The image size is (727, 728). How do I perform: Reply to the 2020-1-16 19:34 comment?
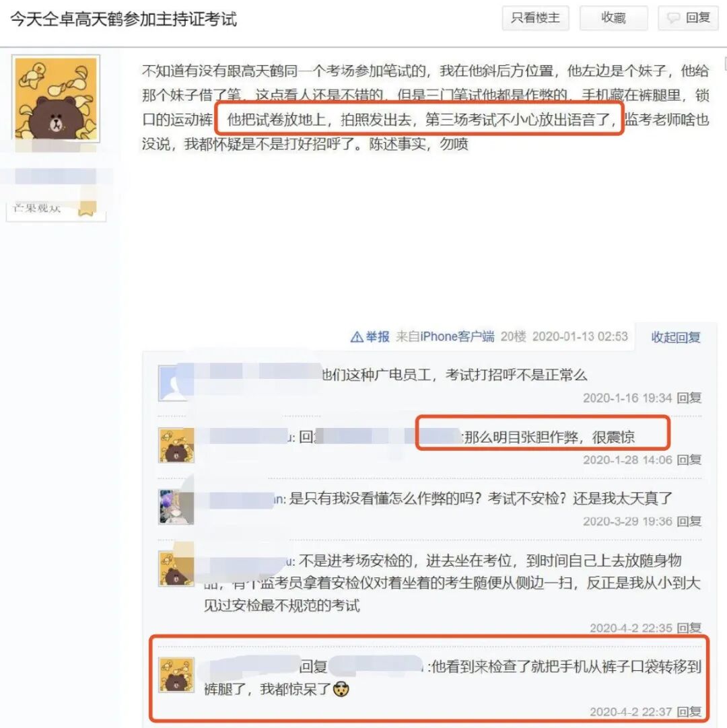click(x=689, y=398)
